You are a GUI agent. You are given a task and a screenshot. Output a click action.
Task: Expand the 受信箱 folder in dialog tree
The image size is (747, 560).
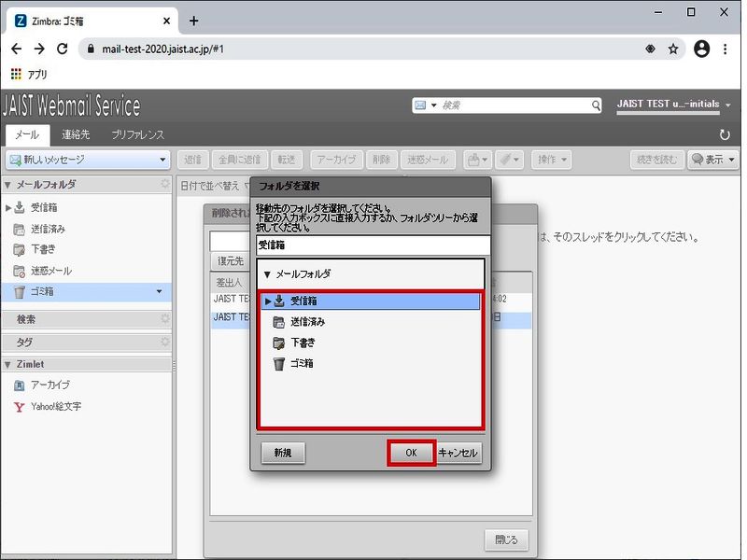268,301
